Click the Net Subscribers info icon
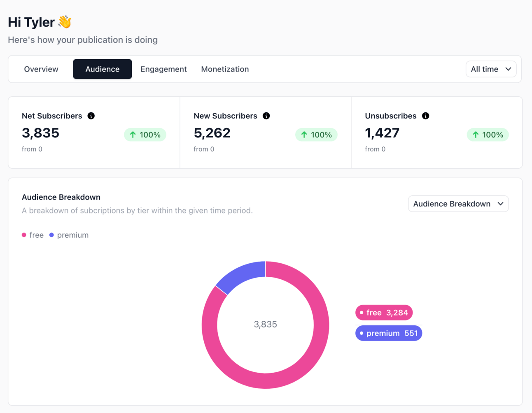Image resolution: width=532 pixels, height=413 pixels. tap(91, 116)
